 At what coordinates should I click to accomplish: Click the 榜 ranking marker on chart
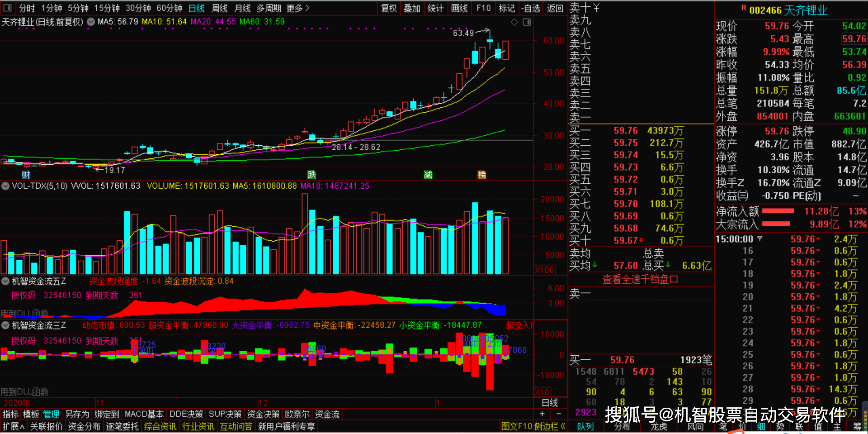[x=481, y=175]
